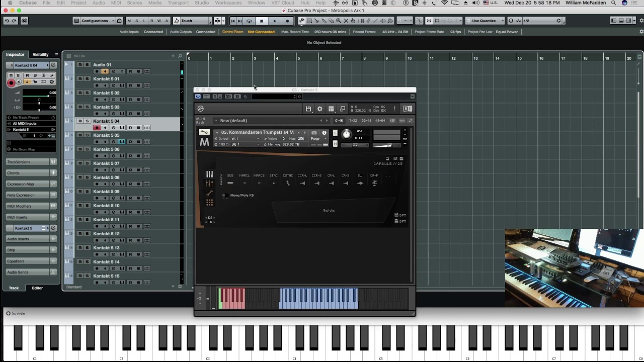Solo the Kontakt 5 01 track

pos(87,79)
